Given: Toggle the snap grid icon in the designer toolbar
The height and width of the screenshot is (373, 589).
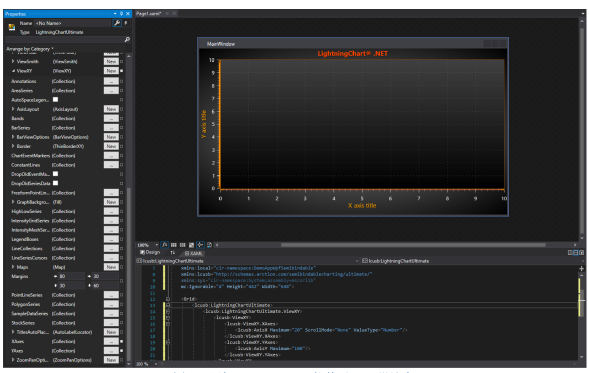Looking at the screenshot, I should (174, 245).
